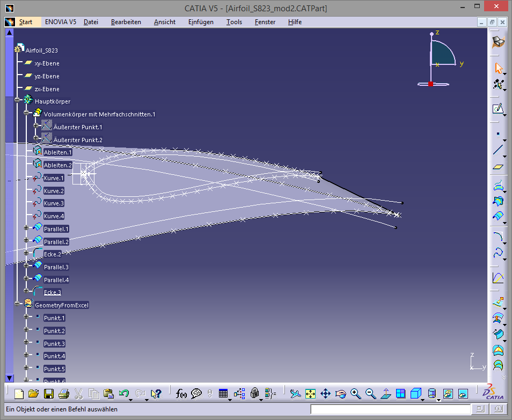Screen dimensions: 512x420
Task: Select the orange Select arrow tool
Action: point(498,68)
